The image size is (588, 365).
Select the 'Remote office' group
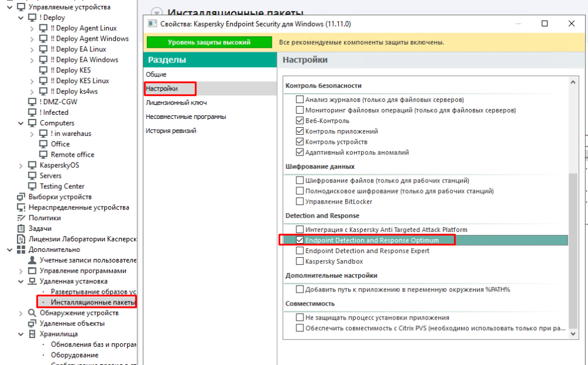tap(72, 155)
